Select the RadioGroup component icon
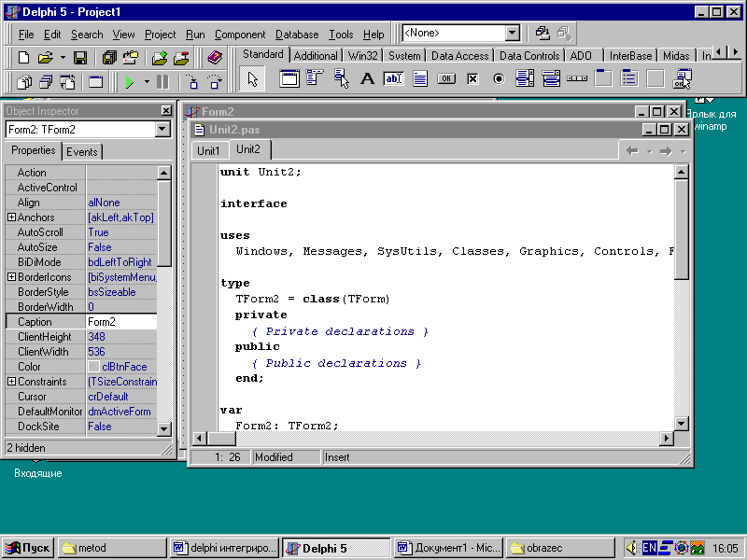 point(629,78)
